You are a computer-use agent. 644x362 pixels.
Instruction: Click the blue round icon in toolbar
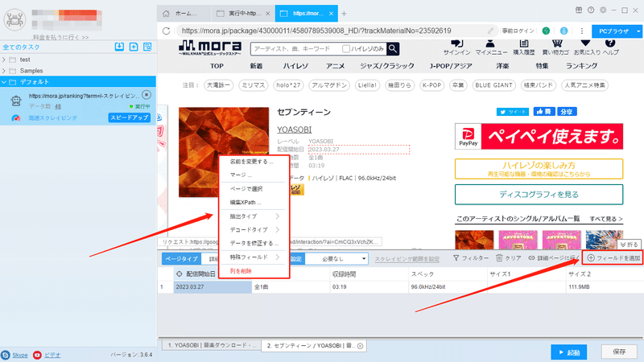point(564,31)
